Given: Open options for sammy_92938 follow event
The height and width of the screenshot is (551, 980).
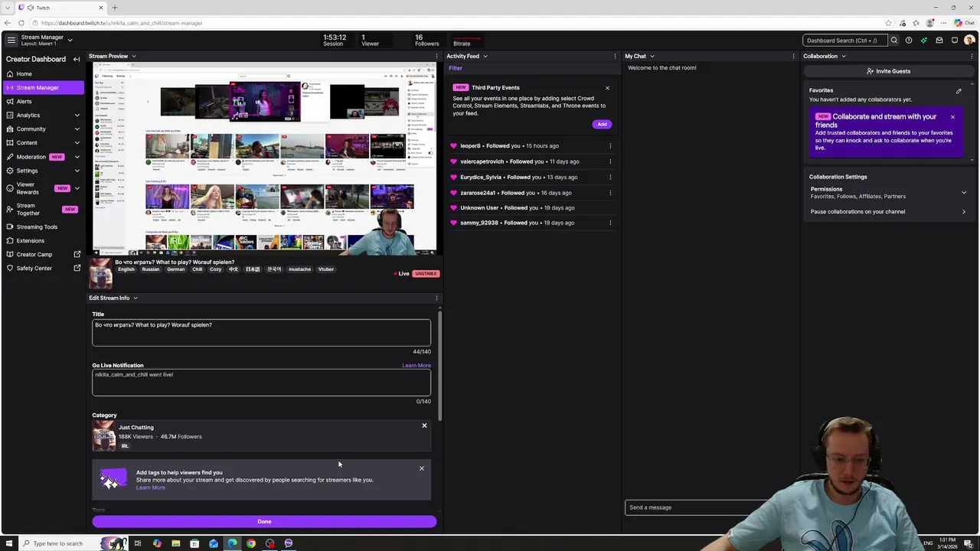Looking at the screenshot, I should pos(610,223).
